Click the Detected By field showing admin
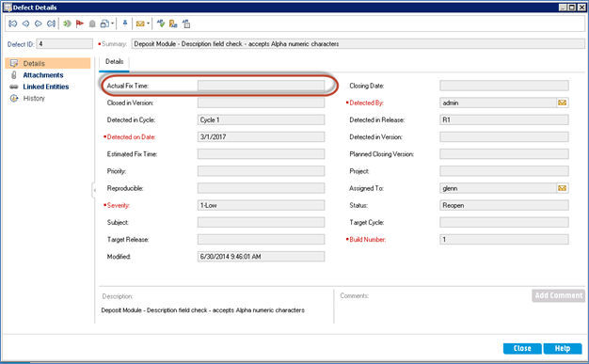Screen dimensions: 589x364 (498, 103)
